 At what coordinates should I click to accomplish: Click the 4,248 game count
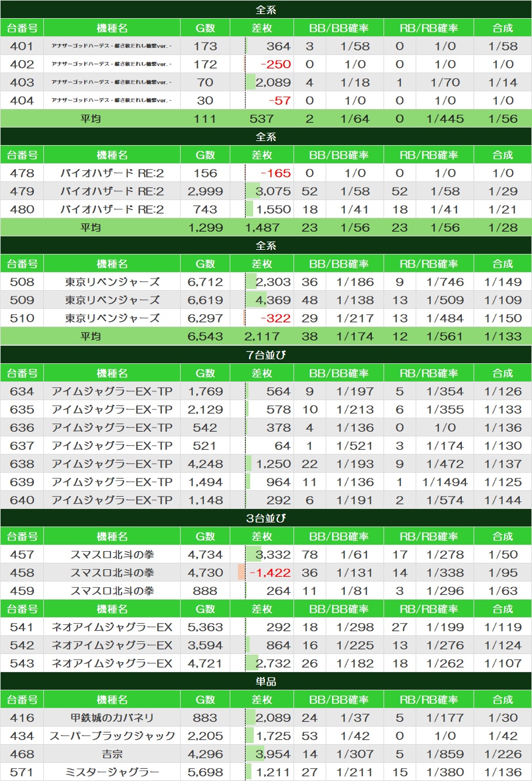205,464
